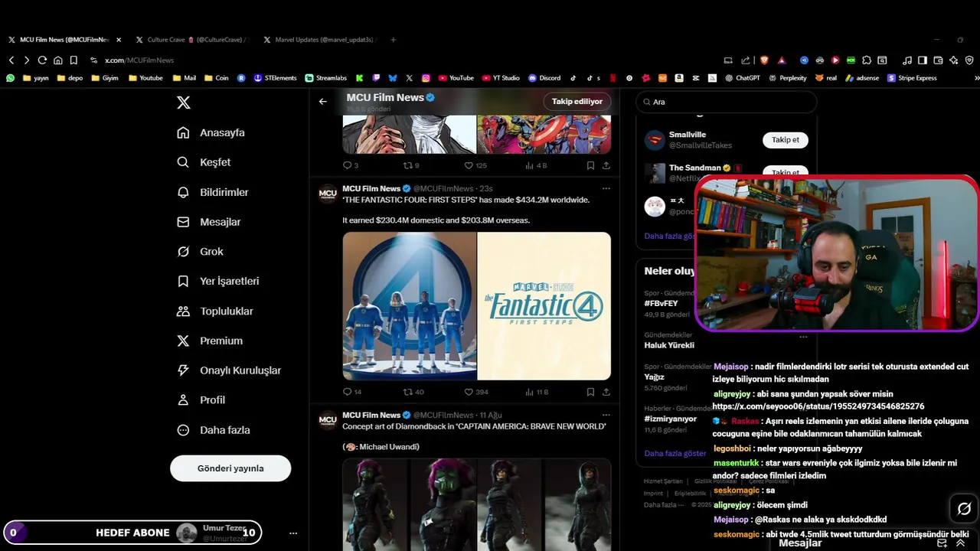Click the Ara search field
The height and width of the screenshot is (551, 980).
[726, 102]
